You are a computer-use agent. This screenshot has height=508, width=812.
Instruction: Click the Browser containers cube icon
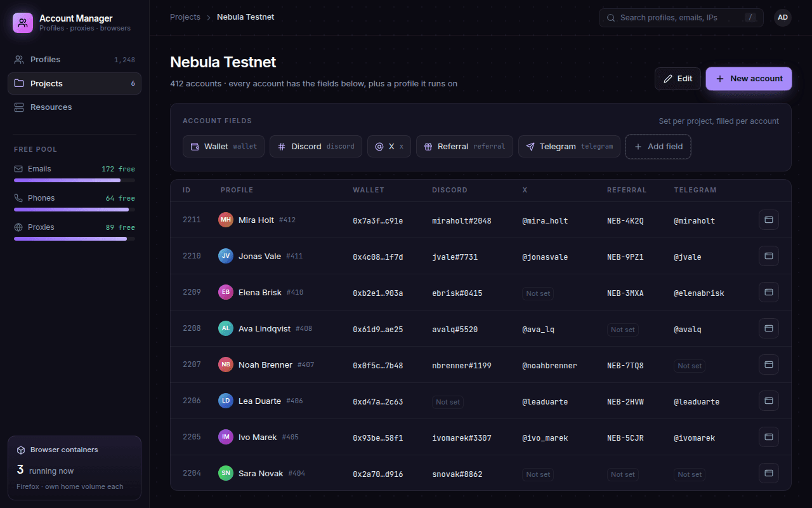click(21, 450)
